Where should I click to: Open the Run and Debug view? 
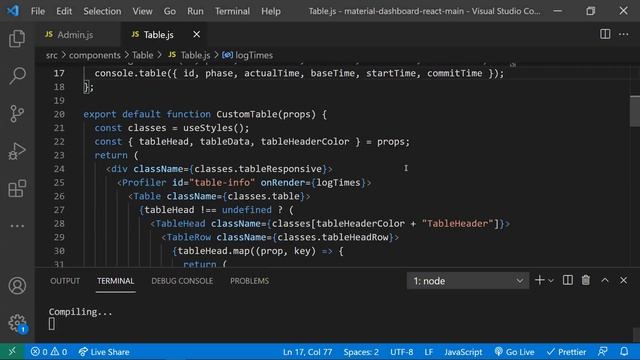pyautogui.click(x=17, y=151)
